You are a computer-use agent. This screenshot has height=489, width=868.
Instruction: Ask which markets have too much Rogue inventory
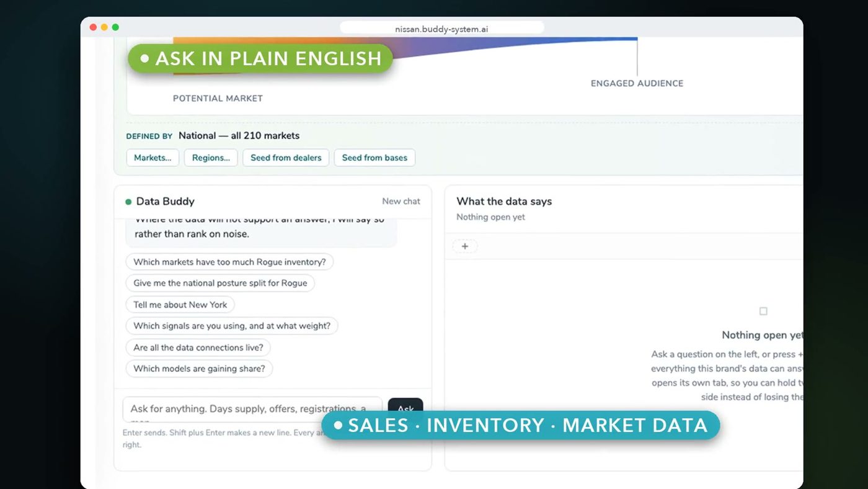[x=229, y=262]
